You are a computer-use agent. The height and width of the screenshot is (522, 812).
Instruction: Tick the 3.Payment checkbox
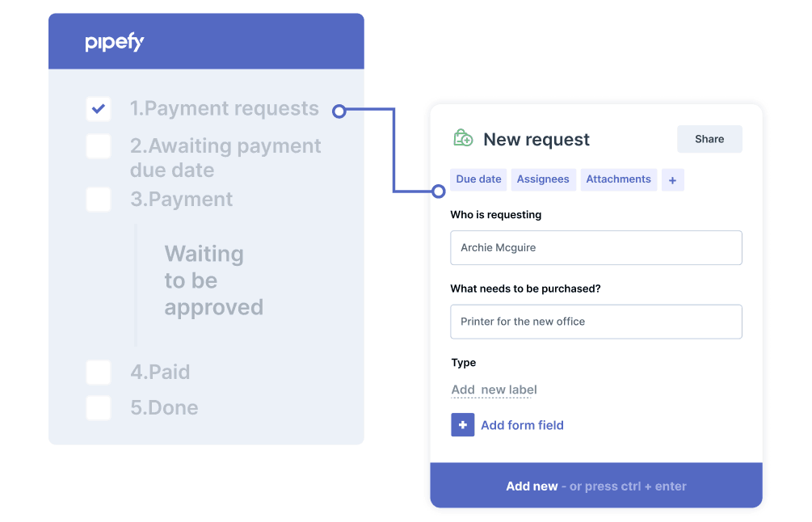(99, 200)
